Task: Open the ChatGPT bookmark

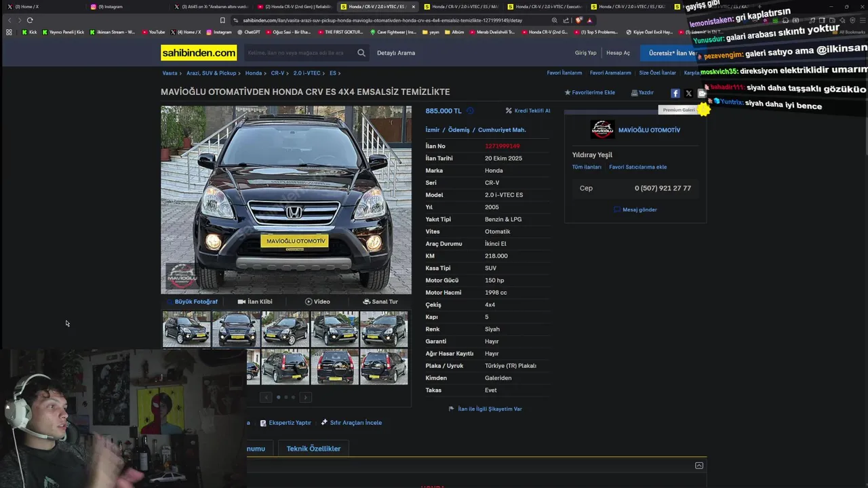Action: (248, 32)
